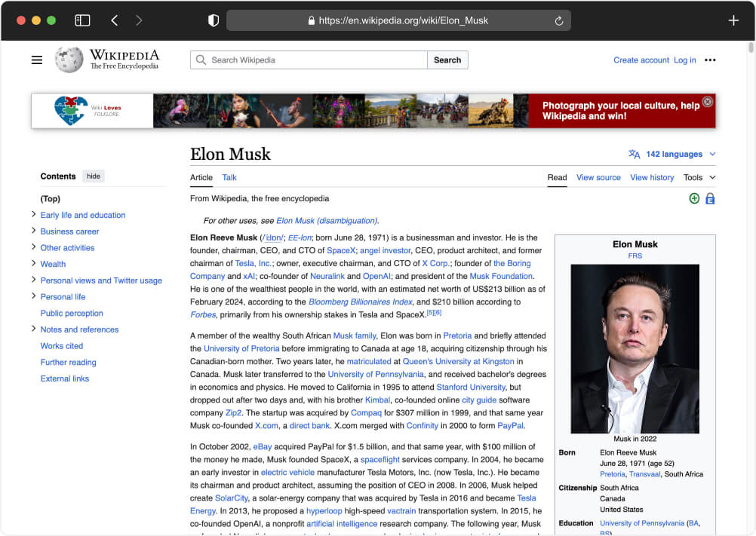Expand the Wealth entry in Contents

coord(33,264)
